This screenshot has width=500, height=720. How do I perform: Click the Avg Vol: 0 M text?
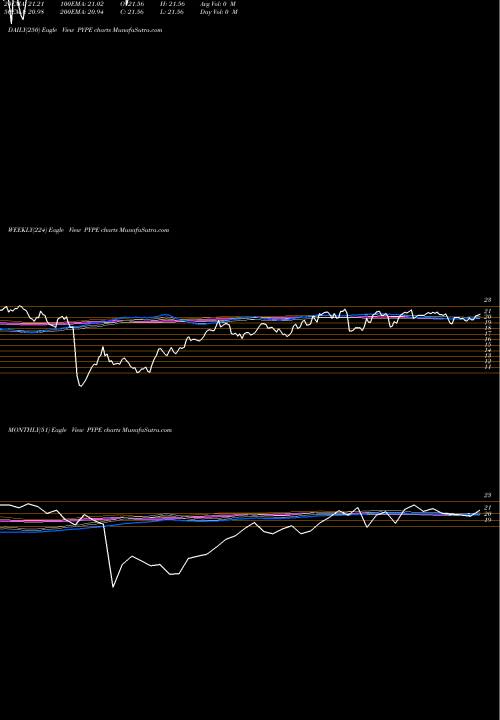tap(218, 4)
